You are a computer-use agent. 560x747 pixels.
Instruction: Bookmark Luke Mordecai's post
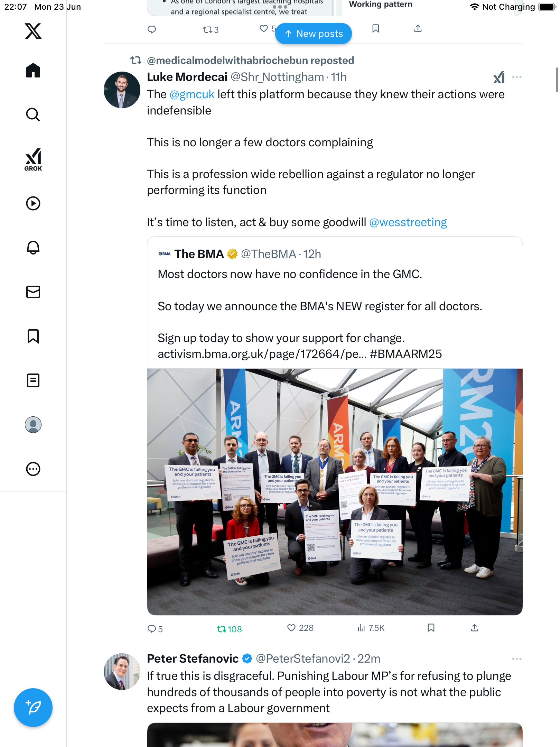coord(431,628)
